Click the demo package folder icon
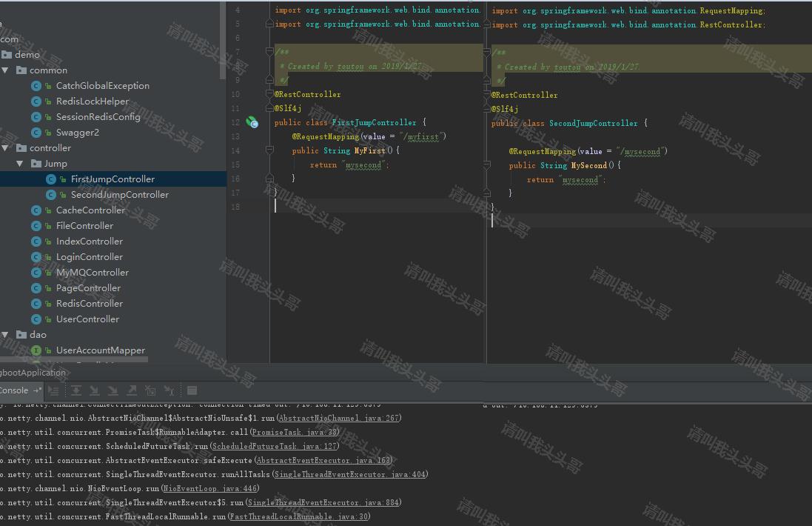Screen dimensions: 812x526 7,54
